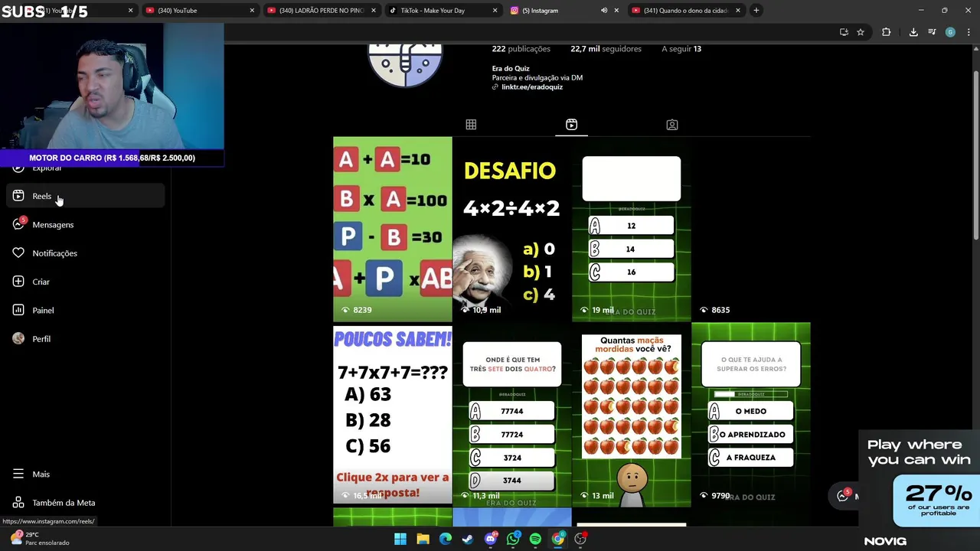Open OBS Studio from taskbar

[x=580, y=539]
